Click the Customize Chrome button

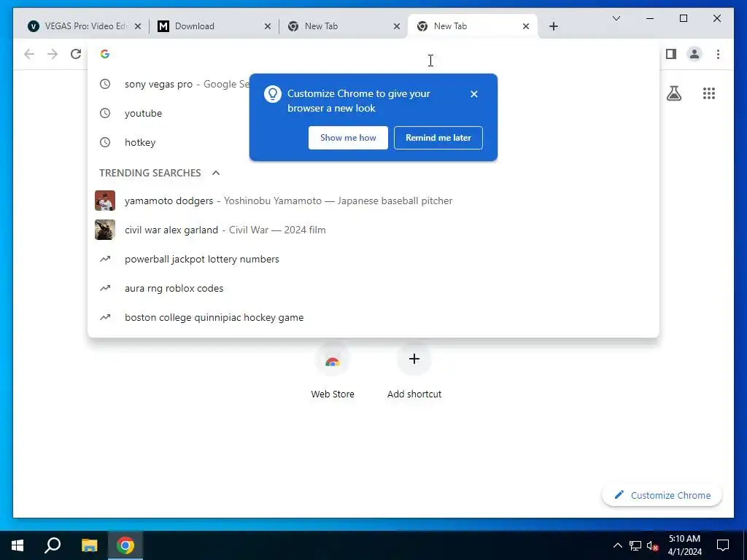(662, 495)
